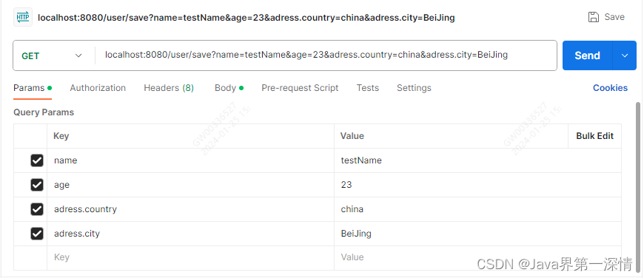Open the Tests tab
Viewport: 644px width, 278px height.
click(x=368, y=88)
